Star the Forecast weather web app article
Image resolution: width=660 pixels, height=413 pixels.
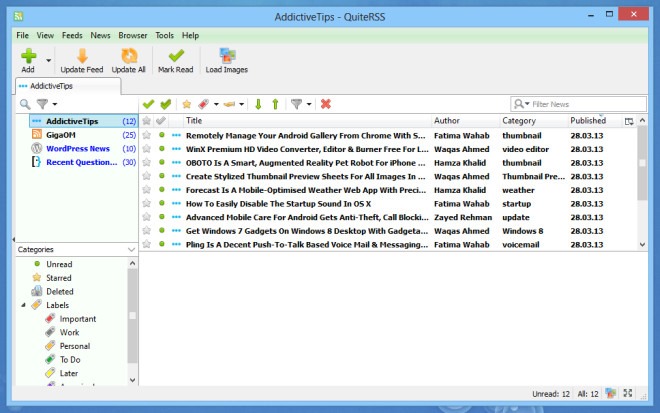pos(146,189)
